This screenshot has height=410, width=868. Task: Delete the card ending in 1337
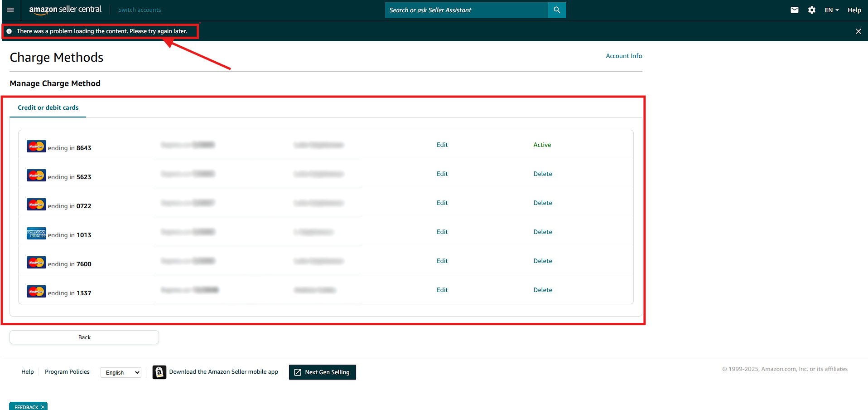(543, 290)
